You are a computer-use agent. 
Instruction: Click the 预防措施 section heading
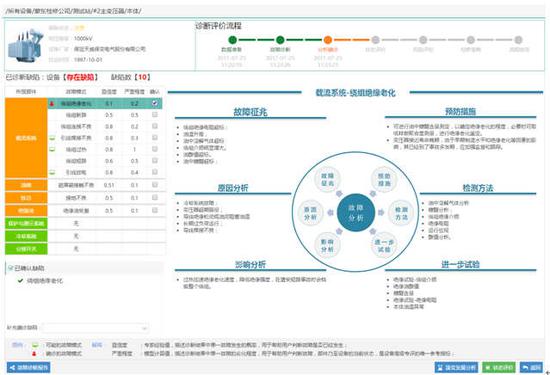point(461,111)
